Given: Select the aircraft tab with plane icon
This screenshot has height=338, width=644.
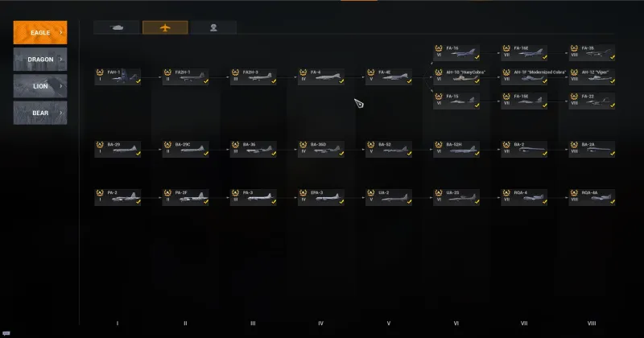Looking at the screenshot, I should (165, 27).
